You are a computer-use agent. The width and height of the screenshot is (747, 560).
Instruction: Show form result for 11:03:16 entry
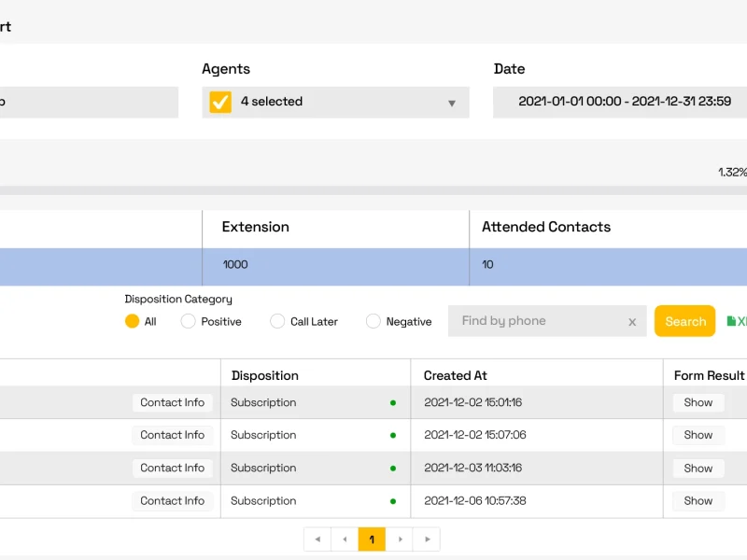point(698,469)
